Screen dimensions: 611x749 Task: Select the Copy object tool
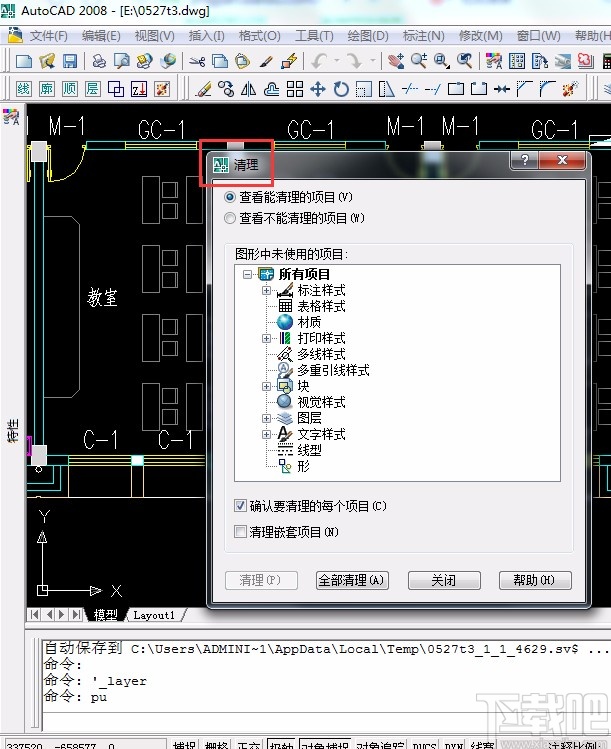pyautogui.click(x=226, y=89)
